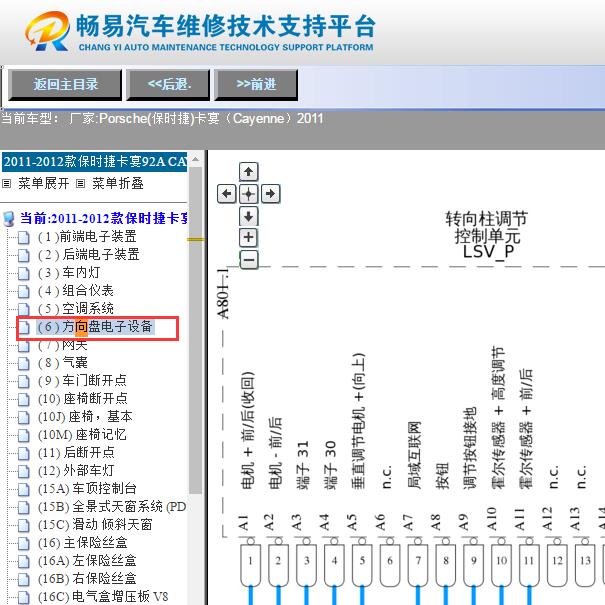Click connector pin 13 in the diagram

coord(585,563)
